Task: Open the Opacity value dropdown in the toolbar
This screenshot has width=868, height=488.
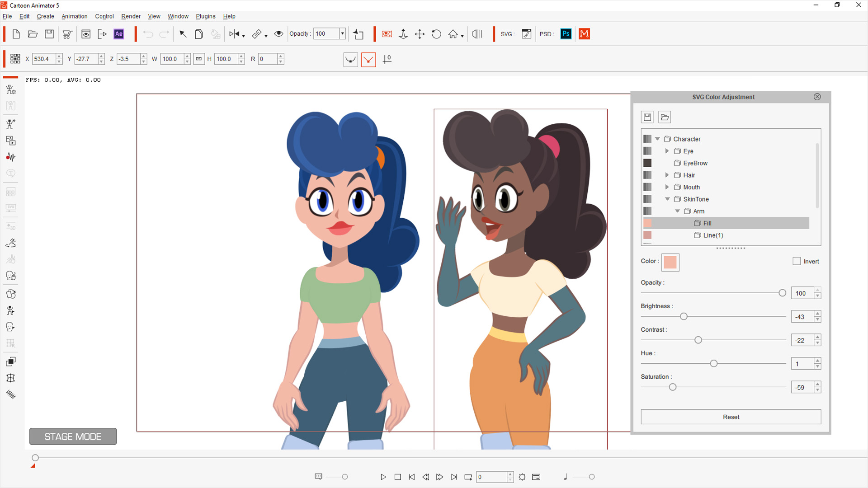Action: click(x=343, y=33)
